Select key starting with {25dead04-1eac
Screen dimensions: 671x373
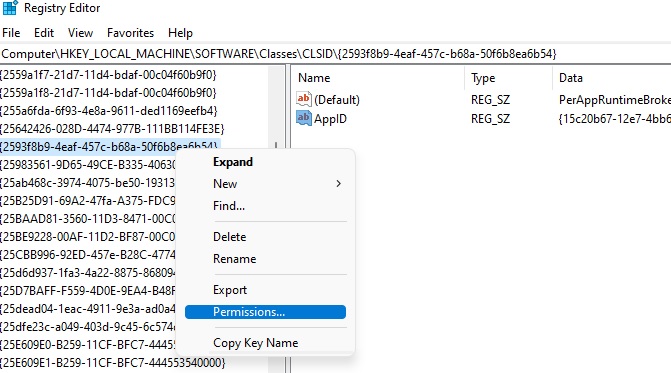(88, 308)
